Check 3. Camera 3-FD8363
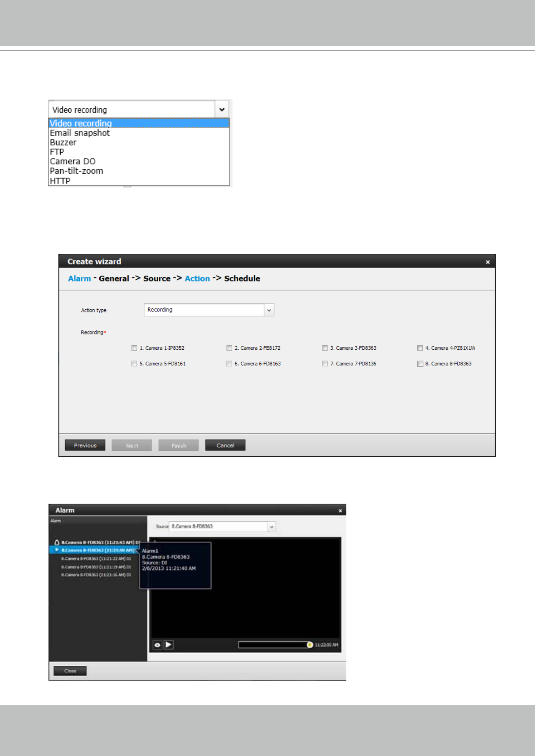Screen dimensions: 535x756 [325, 348]
